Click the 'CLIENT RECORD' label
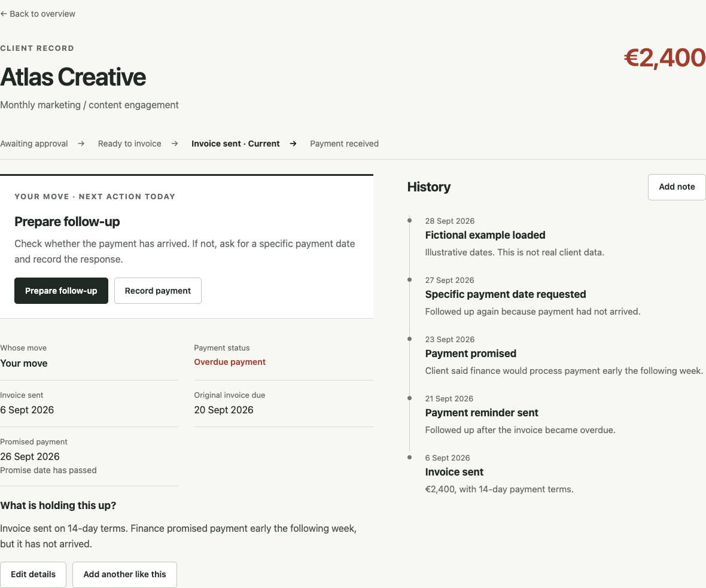706x588 pixels. 37,48
